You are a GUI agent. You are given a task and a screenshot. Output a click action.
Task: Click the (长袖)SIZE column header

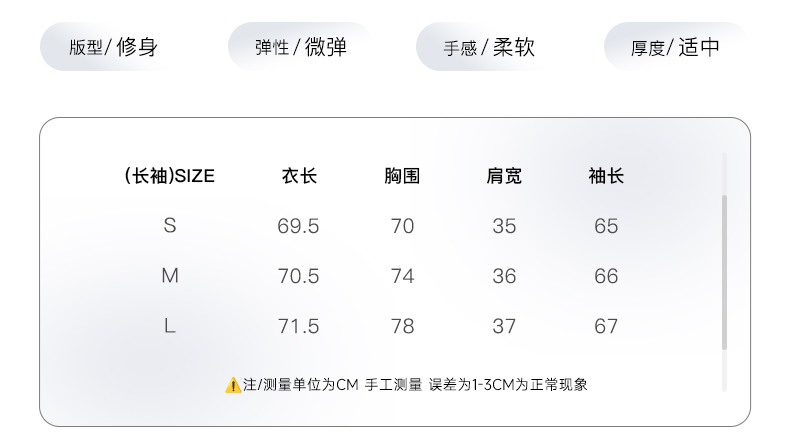coord(169,177)
